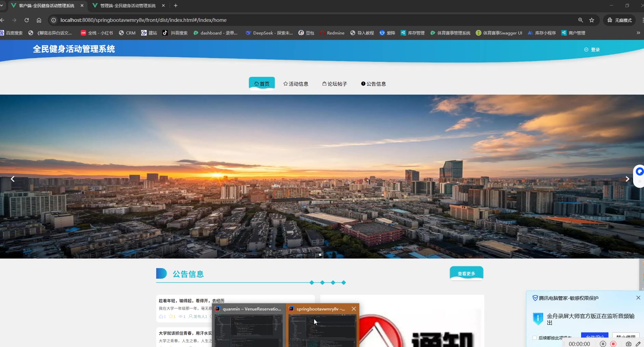Go back to the previous page

tap(3, 20)
